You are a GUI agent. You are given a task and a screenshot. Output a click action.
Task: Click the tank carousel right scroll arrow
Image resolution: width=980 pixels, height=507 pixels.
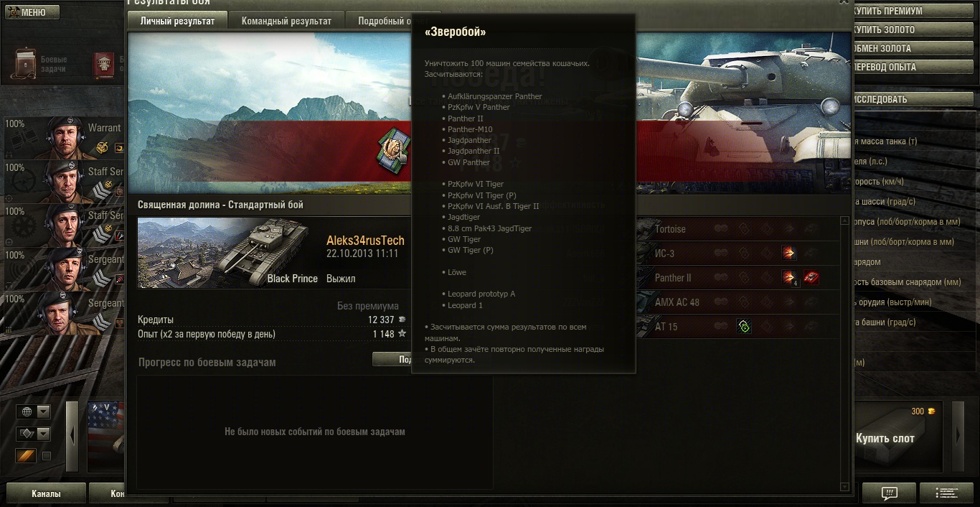(958, 436)
